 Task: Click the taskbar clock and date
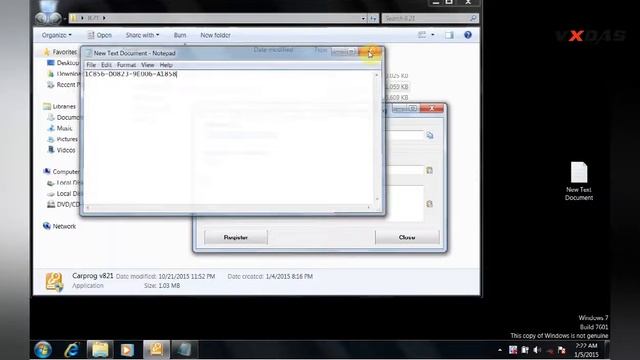click(586, 350)
